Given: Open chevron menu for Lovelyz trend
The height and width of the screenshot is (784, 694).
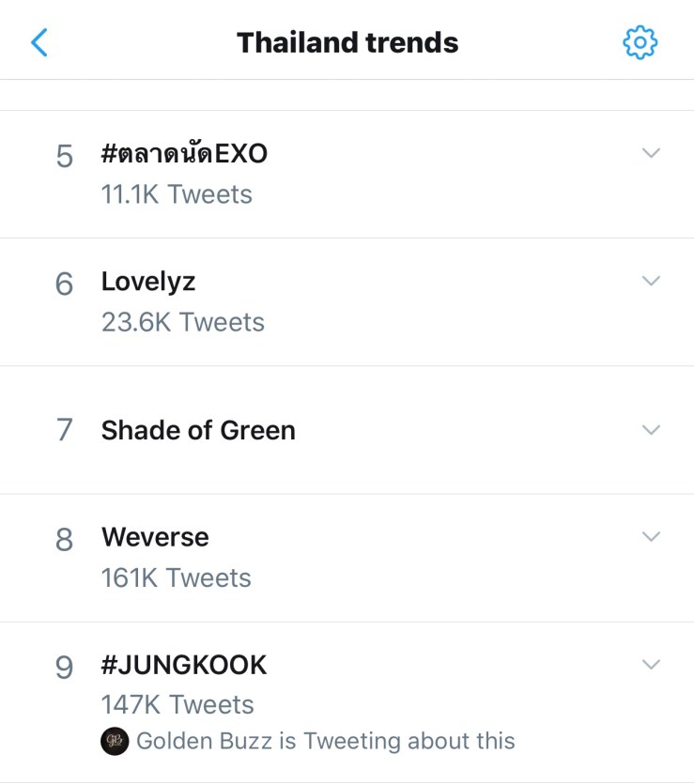Looking at the screenshot, I should (x=651, y=281).
